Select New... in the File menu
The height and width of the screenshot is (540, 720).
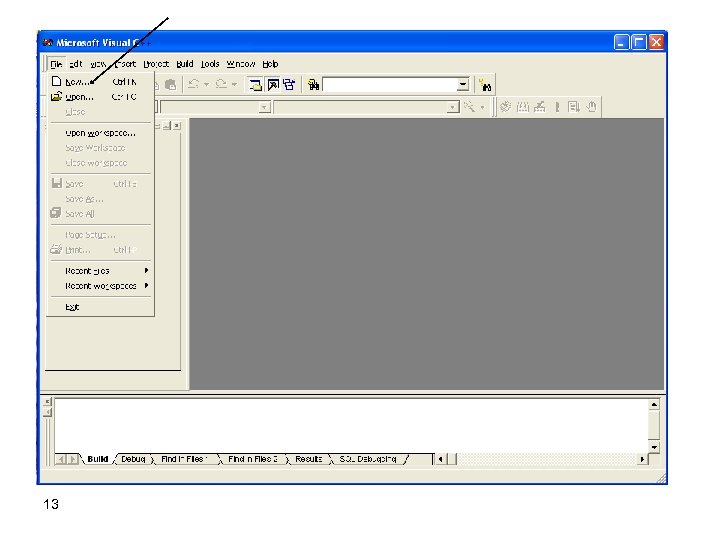pos(100,82)
